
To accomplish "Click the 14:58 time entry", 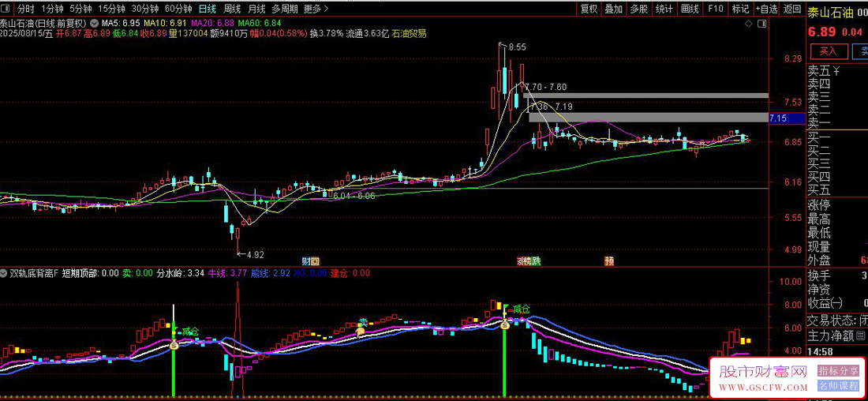I will point(819,351).
